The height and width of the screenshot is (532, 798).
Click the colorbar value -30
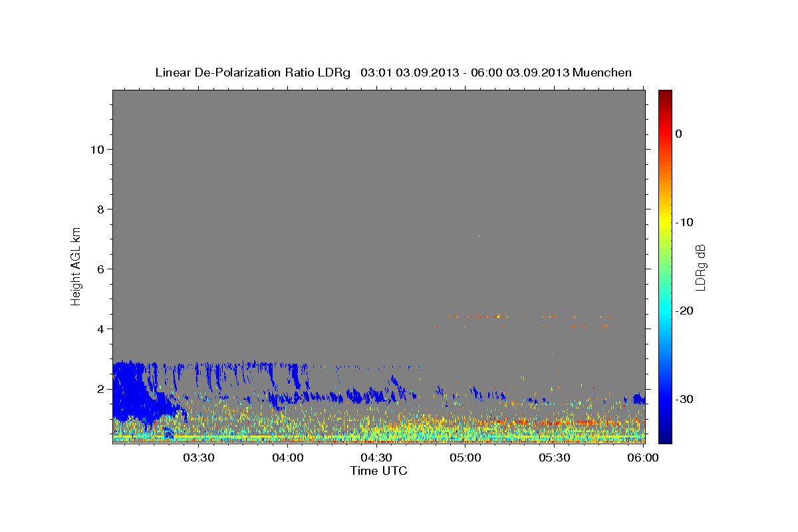[685, 399]
